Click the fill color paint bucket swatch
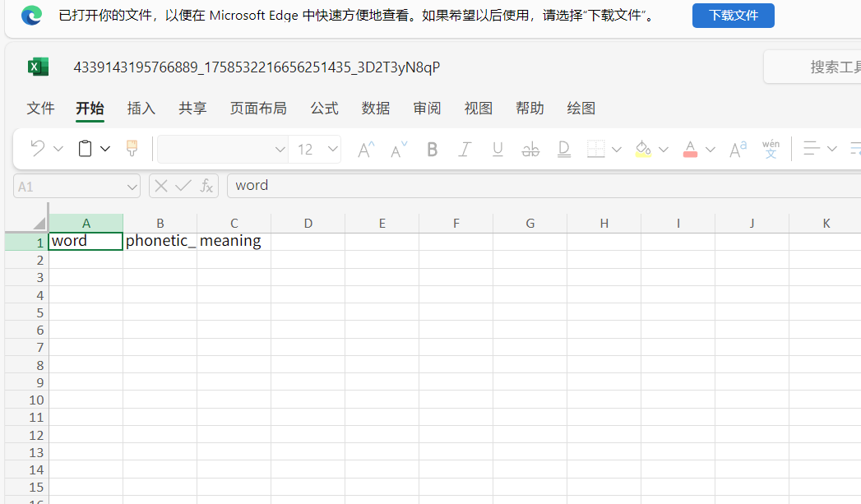The width and height of the screenshot is (861, 504). click(x=643, y=150)
